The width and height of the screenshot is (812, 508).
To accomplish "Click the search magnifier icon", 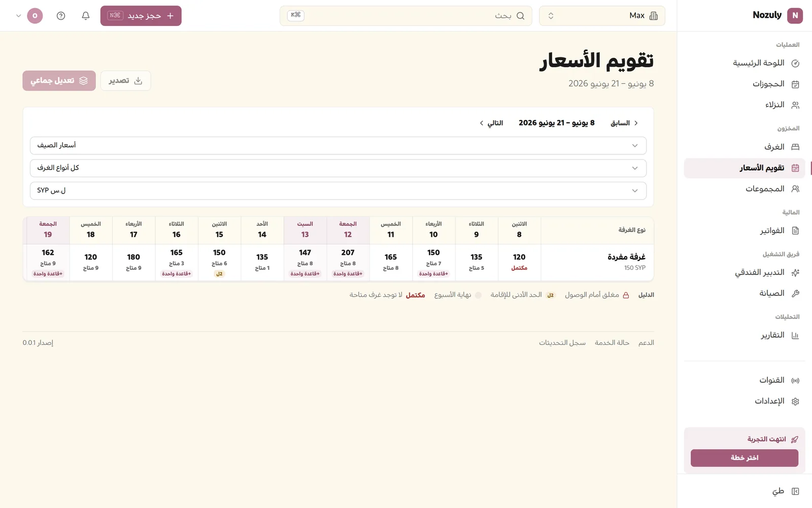I will (520, 16).
